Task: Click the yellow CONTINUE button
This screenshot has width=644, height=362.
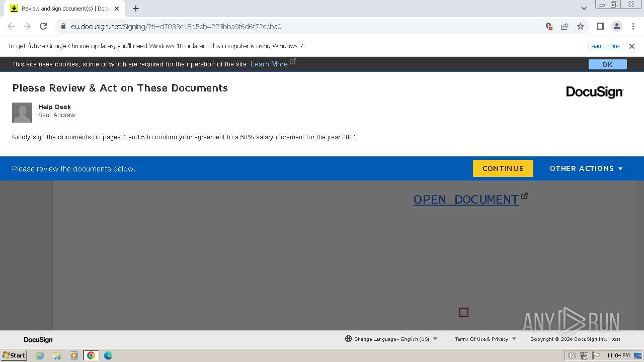Action: click(503, 168)
